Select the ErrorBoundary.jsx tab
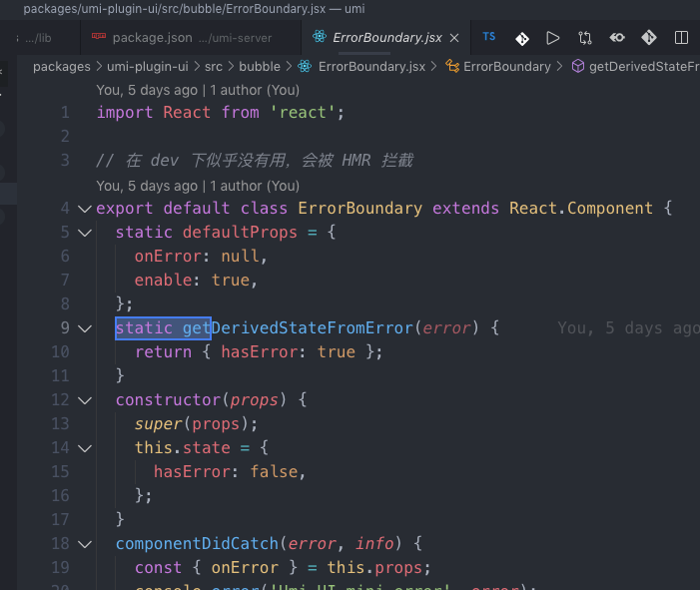700x590 pixels. 386,38
